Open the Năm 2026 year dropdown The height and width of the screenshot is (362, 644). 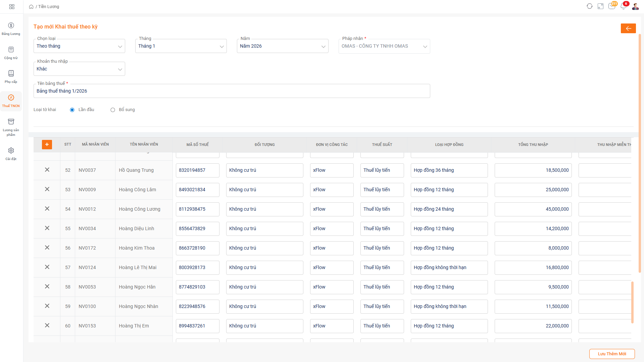point(283,46)
